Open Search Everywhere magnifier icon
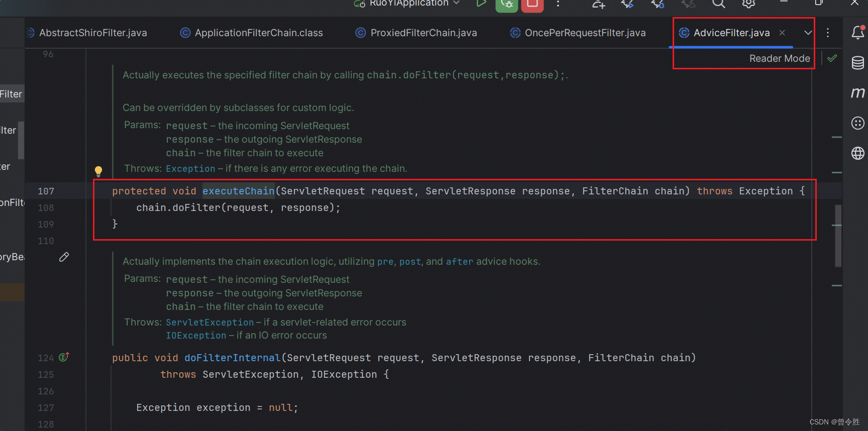 pyautogui.click(x=719, y=4)
